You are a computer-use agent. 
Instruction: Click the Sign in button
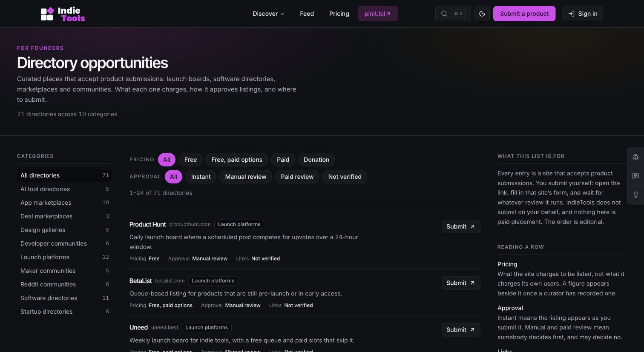pos(583,14)
